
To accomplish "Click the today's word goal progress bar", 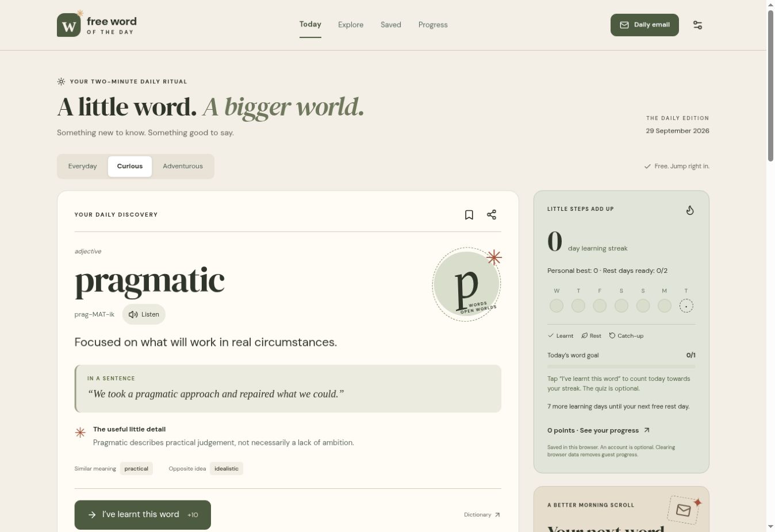I will 621,367.
